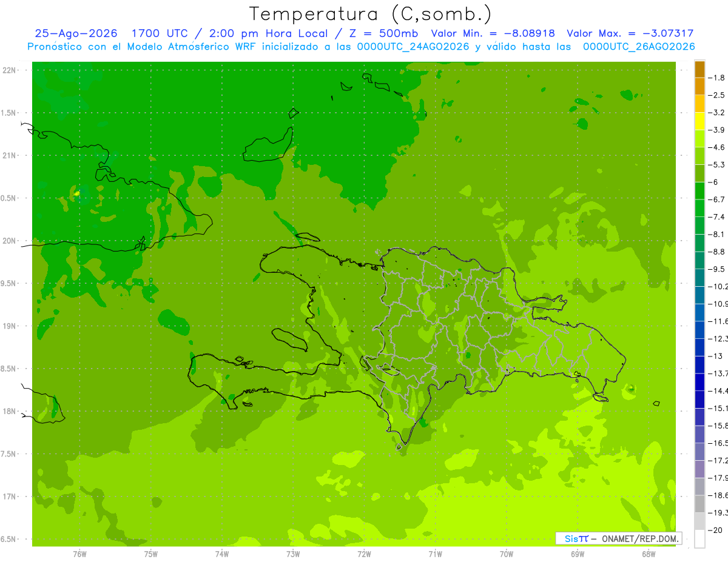Viewport: 728px width, 562px height.
Task: Click the "1700 UTC" time label
Action: (160, 33)
